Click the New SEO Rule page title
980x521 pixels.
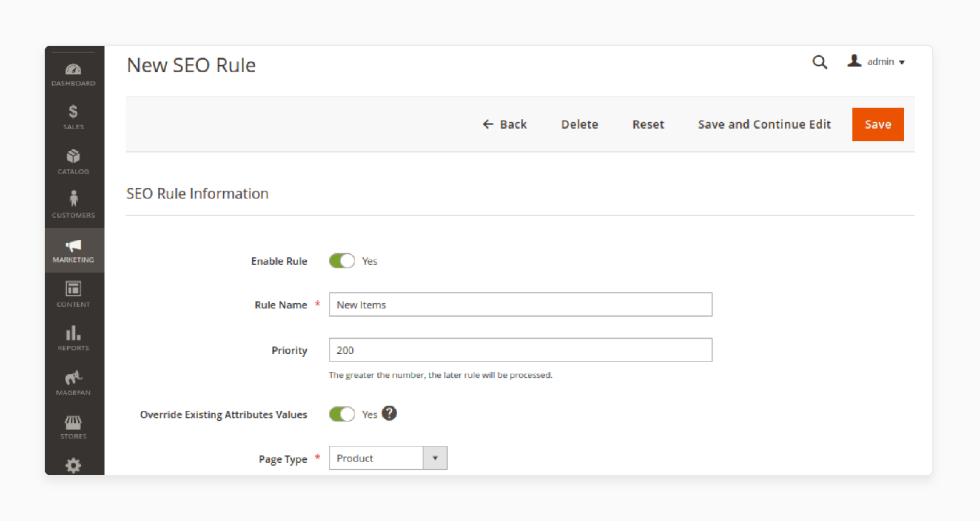191,65
